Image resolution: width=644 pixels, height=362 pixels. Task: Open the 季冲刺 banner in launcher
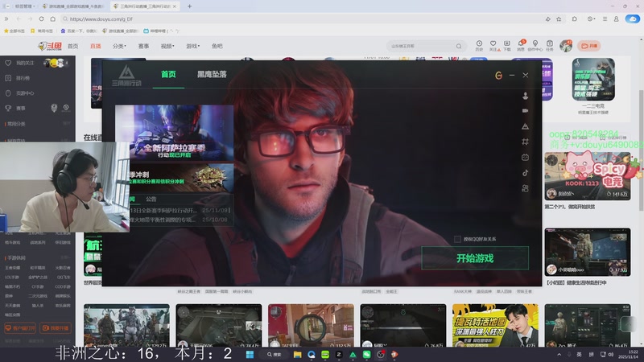tap(182, 177)
